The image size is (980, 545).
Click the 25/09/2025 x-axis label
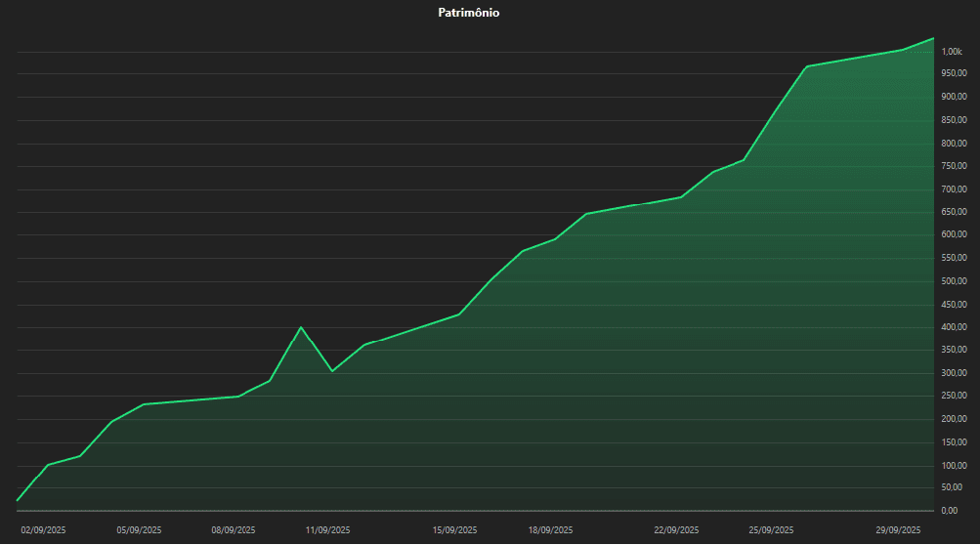(x=772, y=530)
